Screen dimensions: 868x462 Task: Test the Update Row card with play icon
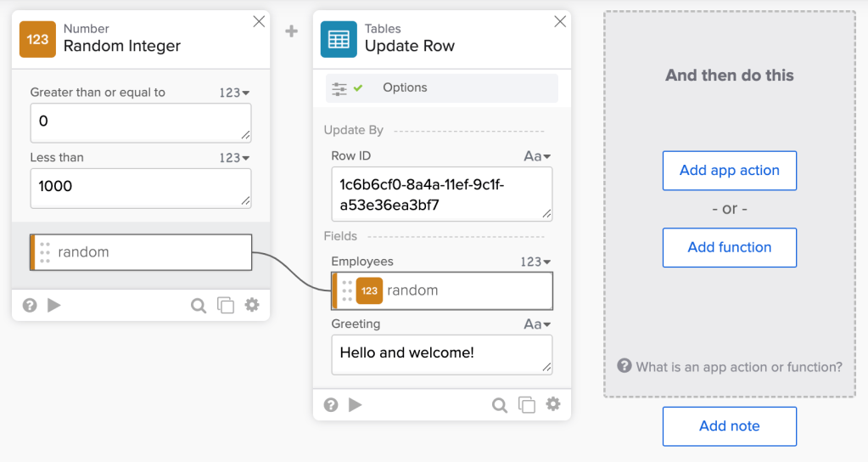[x=356, y=405]
